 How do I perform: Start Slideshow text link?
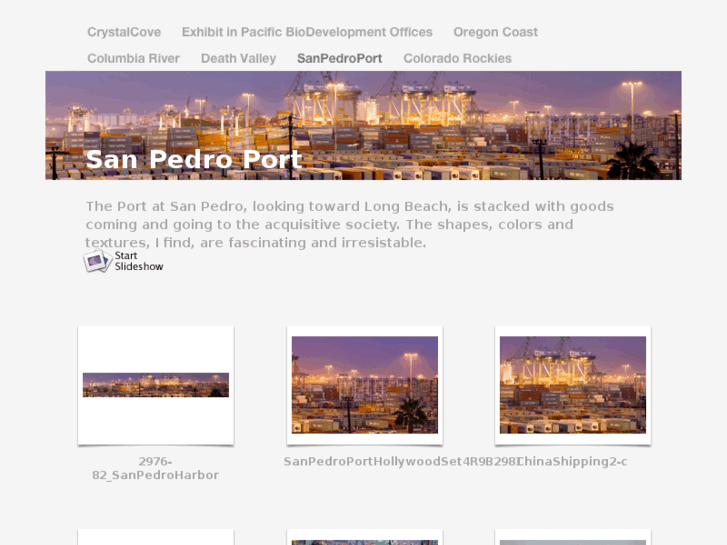[139, 261]
